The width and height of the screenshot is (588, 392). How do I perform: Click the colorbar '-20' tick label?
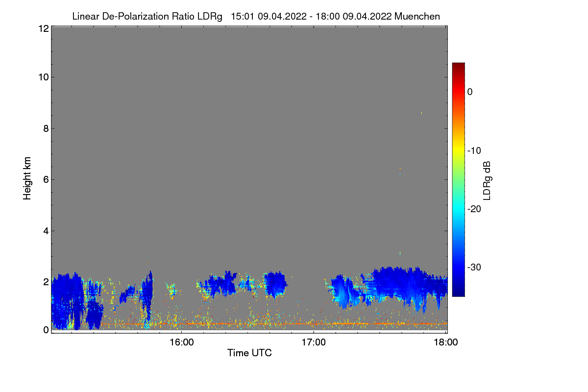pos(474,209)
